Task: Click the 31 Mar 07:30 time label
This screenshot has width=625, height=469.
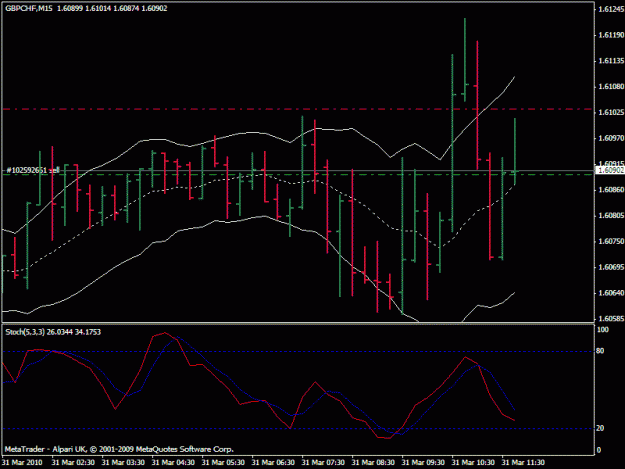Action: point(323,463)
